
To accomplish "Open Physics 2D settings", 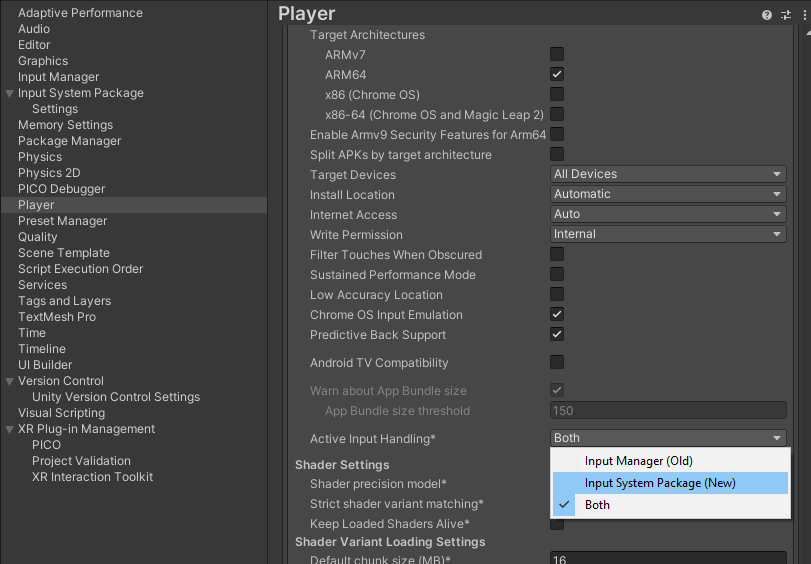I will (x=49, y=173).
